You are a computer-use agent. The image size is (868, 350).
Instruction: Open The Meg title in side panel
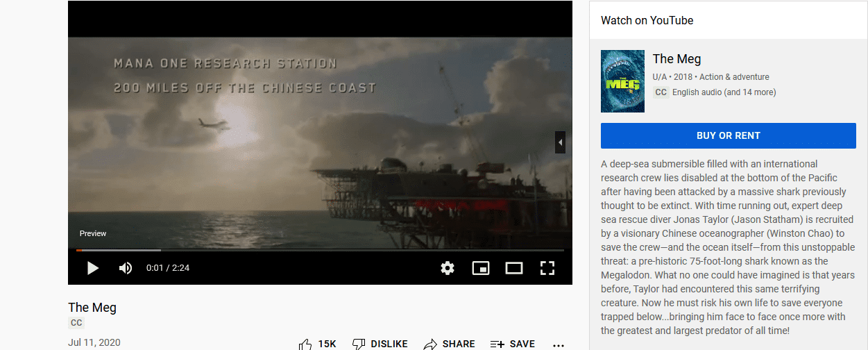click(x=677, y=59)
